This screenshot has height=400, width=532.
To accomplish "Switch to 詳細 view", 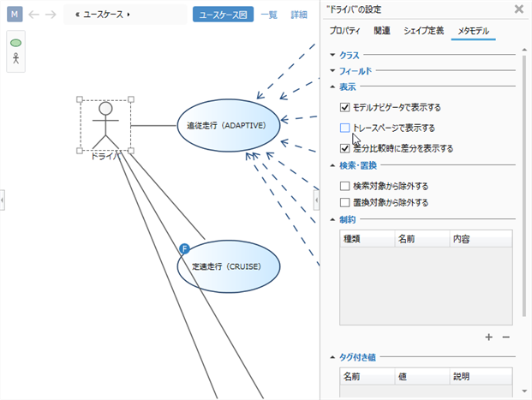I will coord(299,15).
